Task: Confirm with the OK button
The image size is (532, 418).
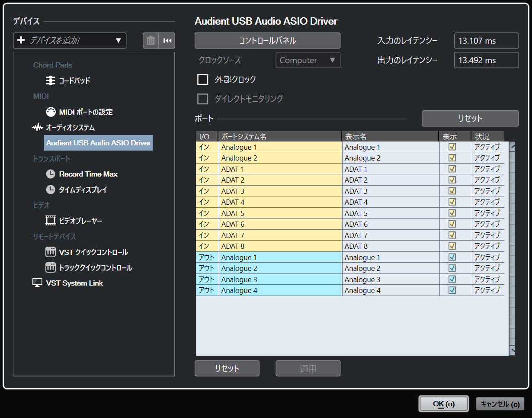Action: (x=444, y=404)
